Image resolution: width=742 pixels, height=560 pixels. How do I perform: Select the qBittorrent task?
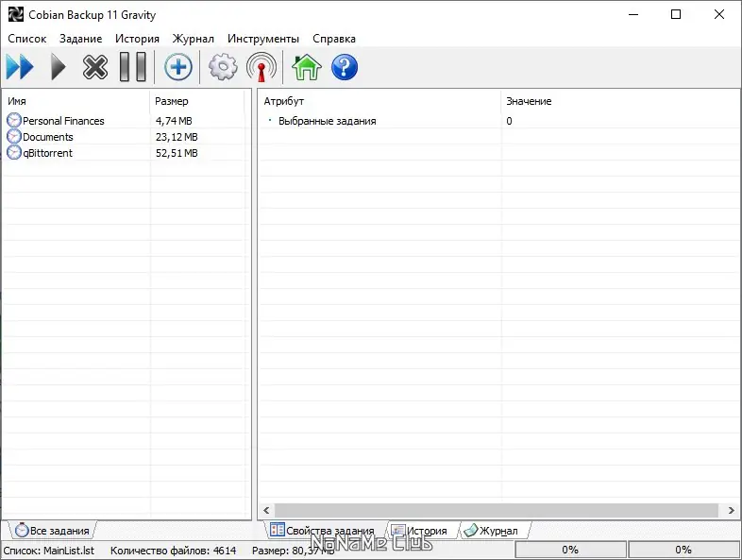pos(48,153)
